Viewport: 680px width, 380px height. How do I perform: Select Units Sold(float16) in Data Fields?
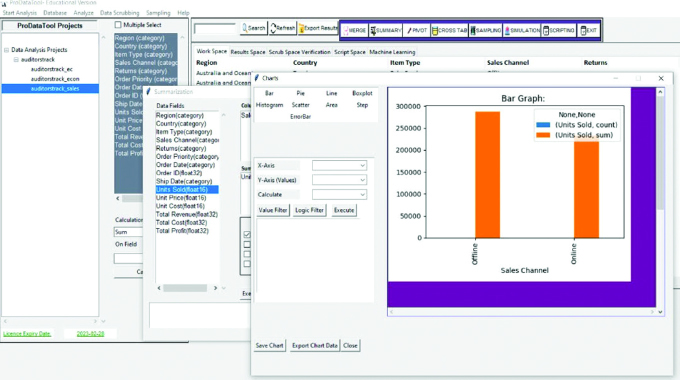tap(187, 190)
